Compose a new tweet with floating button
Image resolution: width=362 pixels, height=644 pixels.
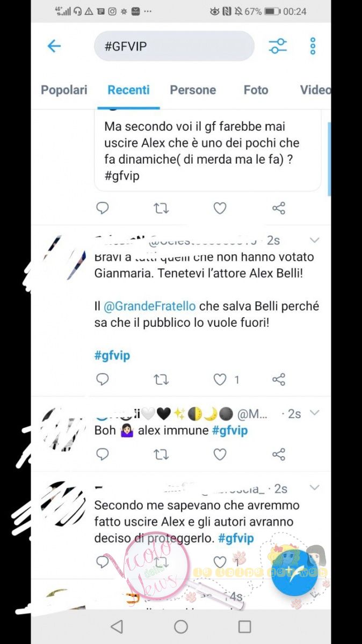coord(294,572)
